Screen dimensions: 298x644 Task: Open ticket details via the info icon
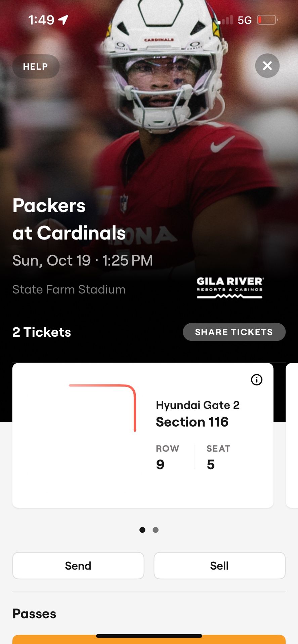(x=256, y=379)
